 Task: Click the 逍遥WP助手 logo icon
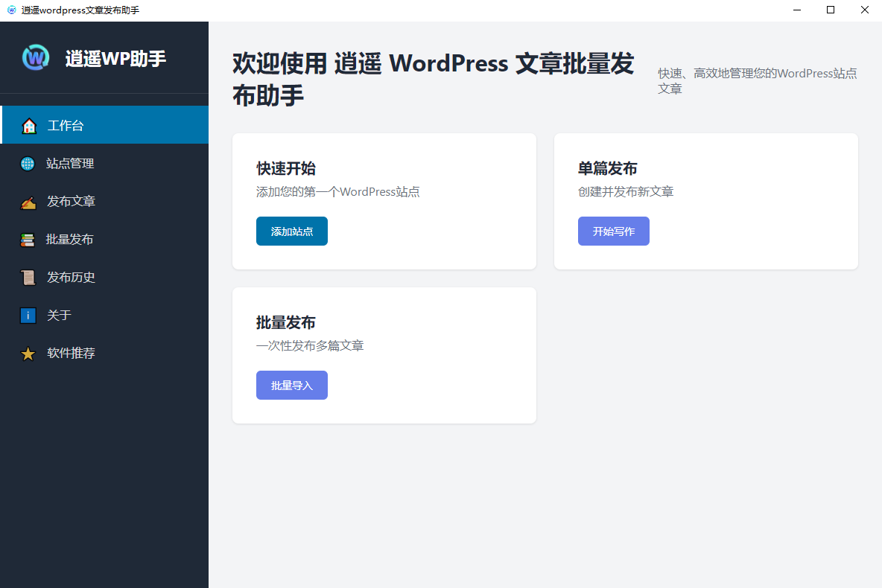[x=36, y=57]
